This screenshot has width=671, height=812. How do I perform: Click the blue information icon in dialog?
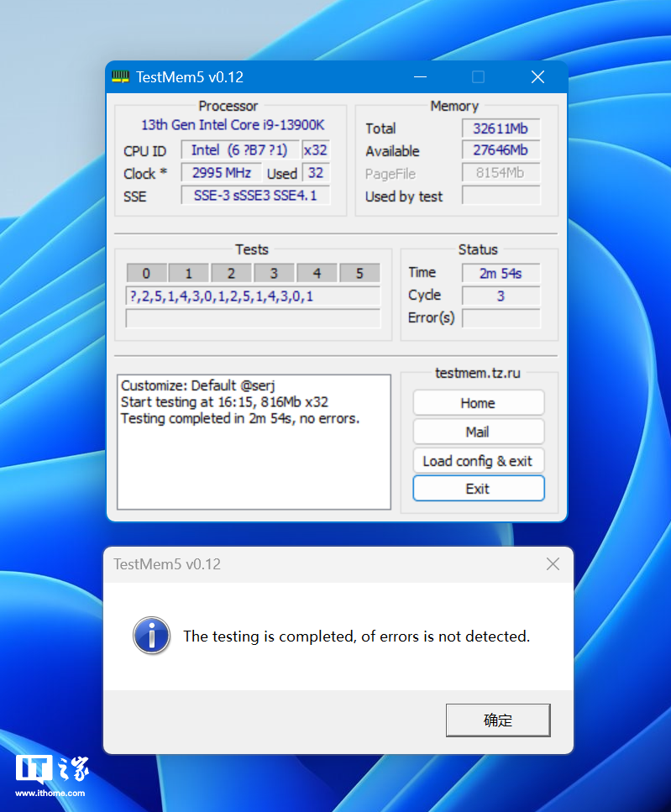[x=151, y=636]
